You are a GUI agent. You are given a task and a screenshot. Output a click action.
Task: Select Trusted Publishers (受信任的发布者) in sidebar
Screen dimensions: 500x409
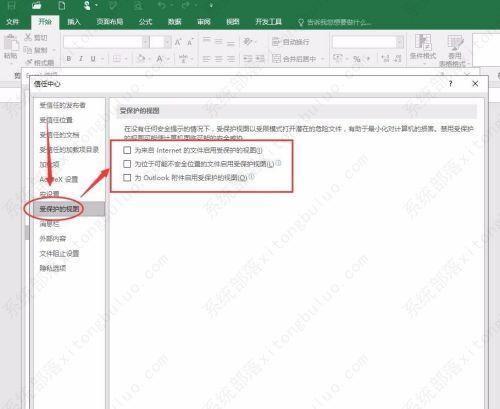coord(63,105)
